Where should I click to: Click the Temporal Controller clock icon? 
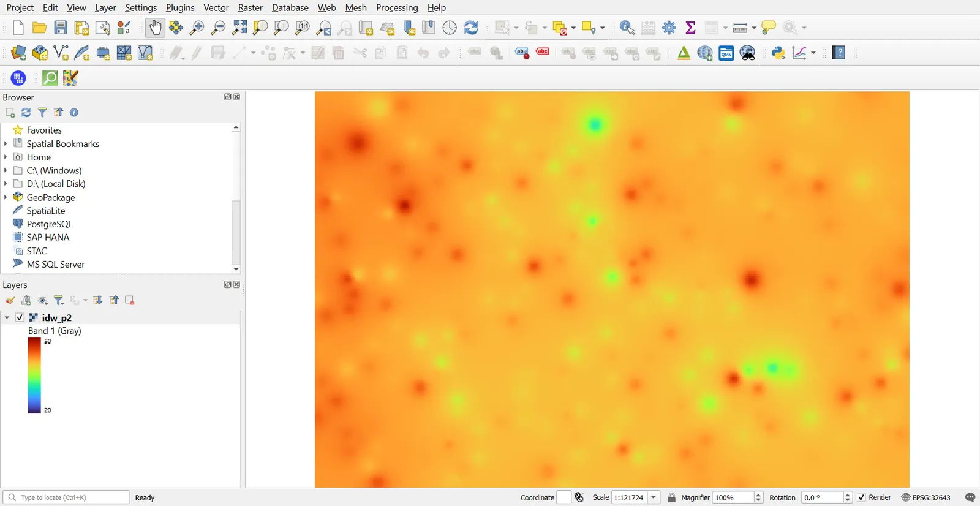click(x=450, y=28)
